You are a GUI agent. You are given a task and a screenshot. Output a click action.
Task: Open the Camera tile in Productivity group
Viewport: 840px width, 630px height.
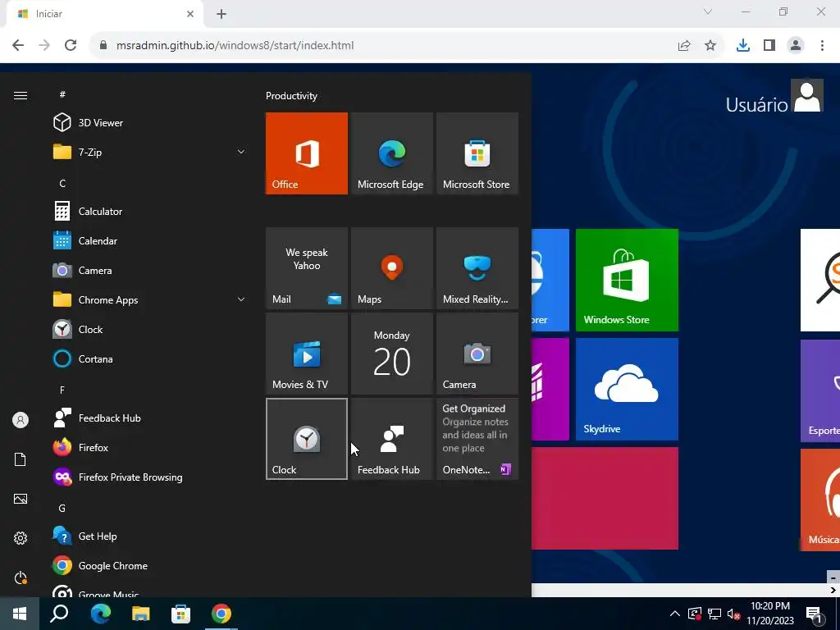coord(477,354)
